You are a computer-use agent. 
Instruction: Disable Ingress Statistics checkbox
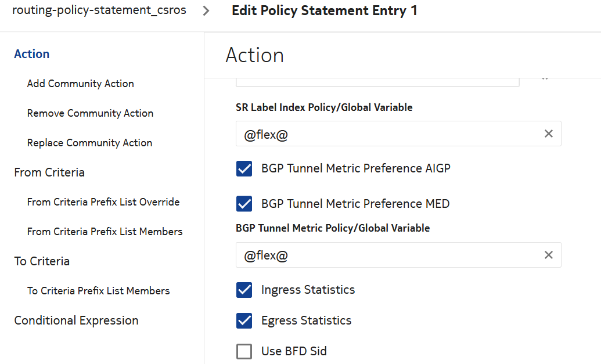244,290
